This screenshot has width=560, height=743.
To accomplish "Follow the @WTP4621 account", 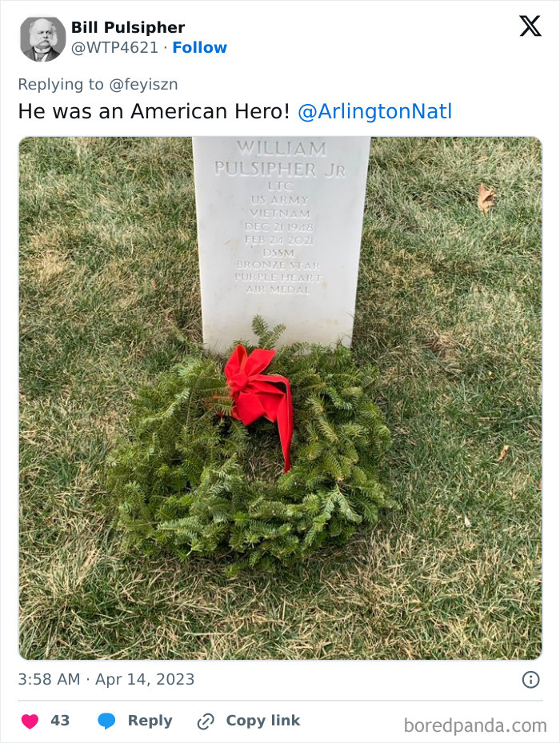I will coord(200,47).
